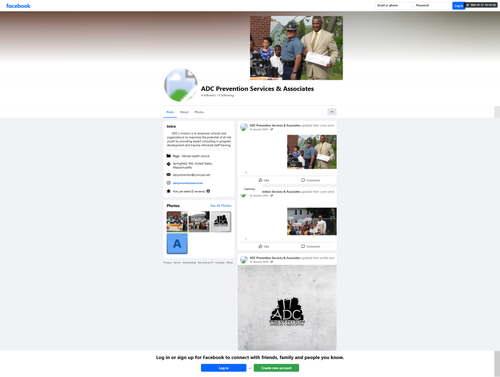Open the Privacy footer link
This screenshot has height=377, width=500.
168,263
